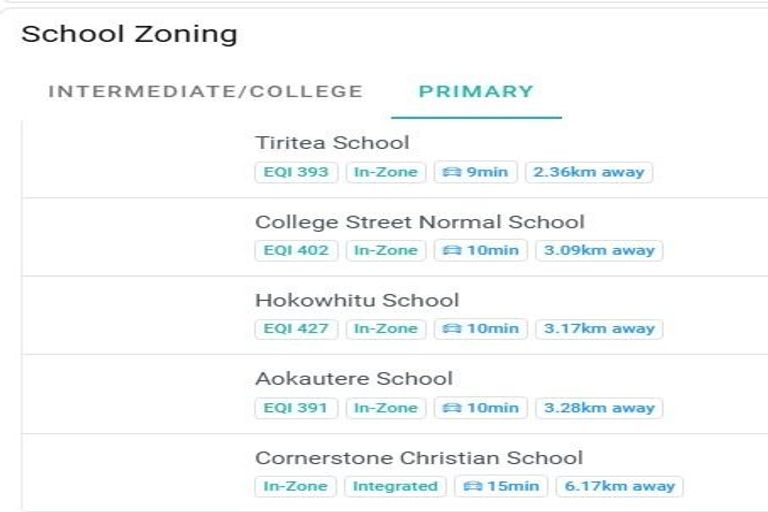Click car icon beside Cornerstone Christian 15min
The height and width of the screenshot is (512, 768).
tap(475, 486)
